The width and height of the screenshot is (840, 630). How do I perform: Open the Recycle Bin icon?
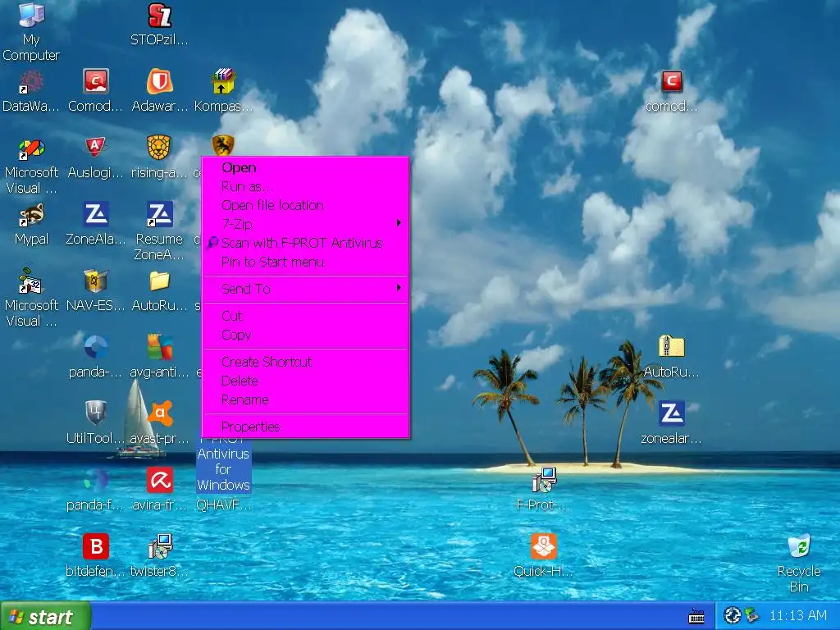coord(799,546)
